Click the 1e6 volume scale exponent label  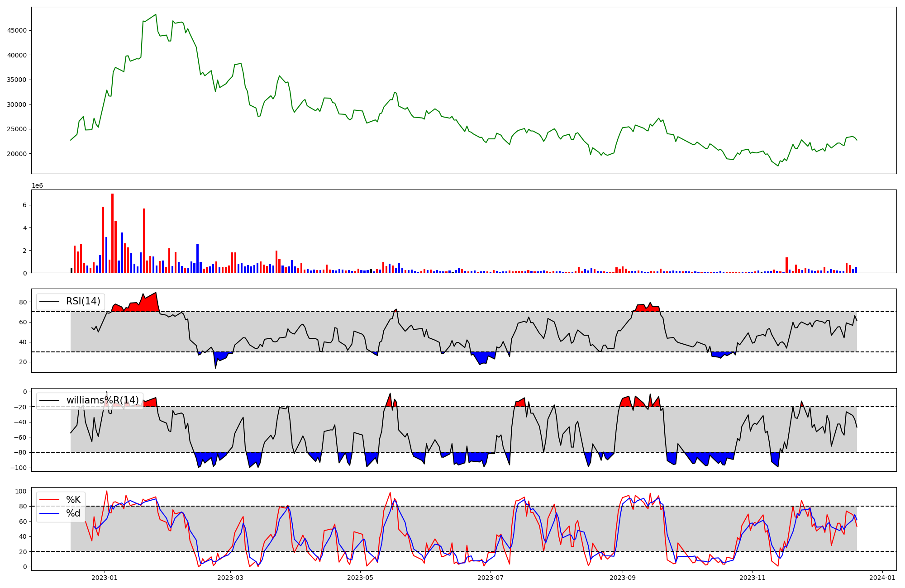[x=37, y=185]
